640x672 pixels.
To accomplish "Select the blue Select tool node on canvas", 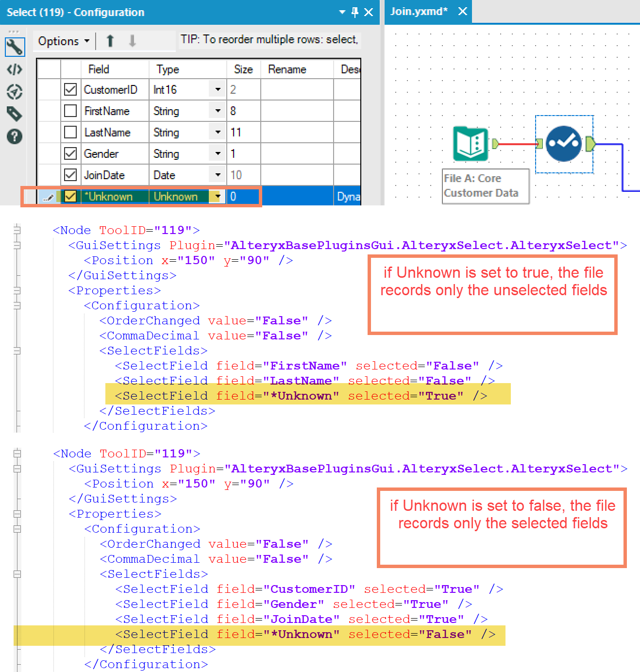I will [564, 144].
